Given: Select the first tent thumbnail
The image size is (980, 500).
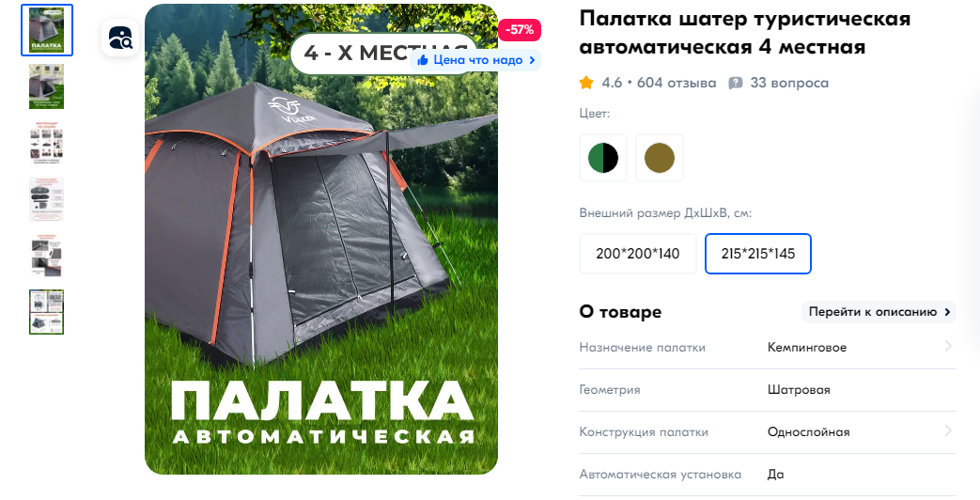Looking at the screenshot, I should click(x=47, y=30).
